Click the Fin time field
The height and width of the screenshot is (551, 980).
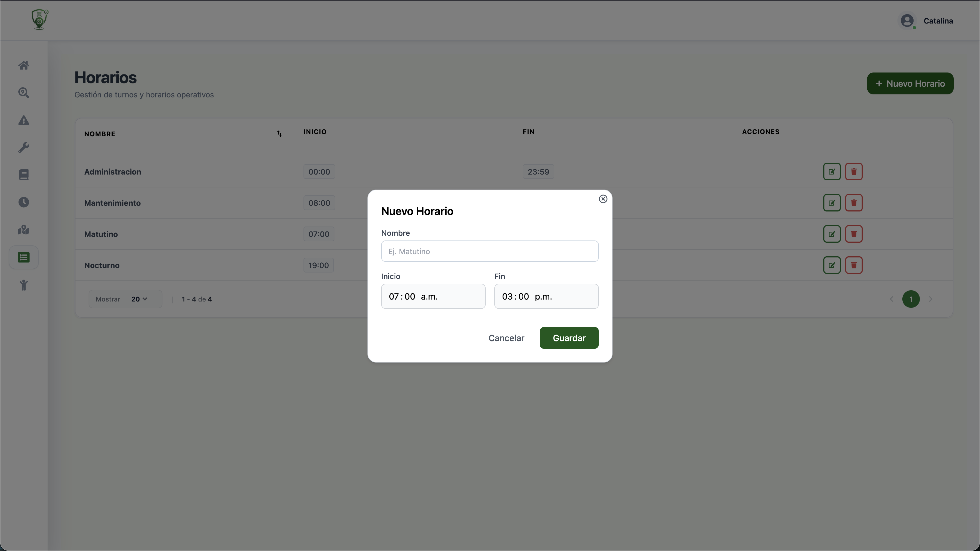(x=546, y=296)
